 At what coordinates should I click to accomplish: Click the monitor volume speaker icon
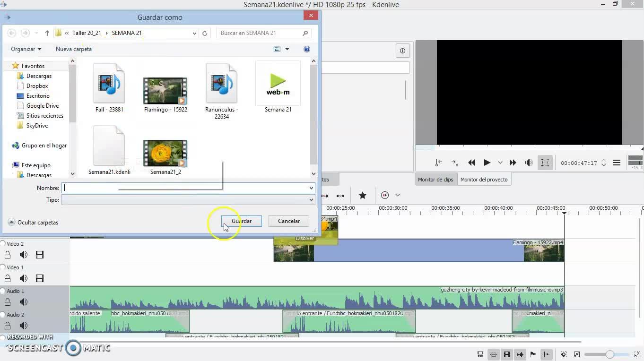tap(529, 163)
